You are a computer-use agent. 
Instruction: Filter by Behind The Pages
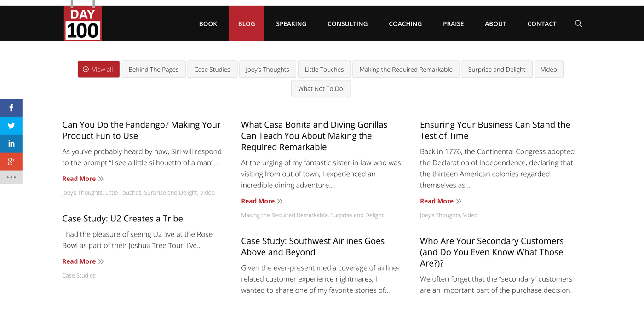[x=154, y=69]
